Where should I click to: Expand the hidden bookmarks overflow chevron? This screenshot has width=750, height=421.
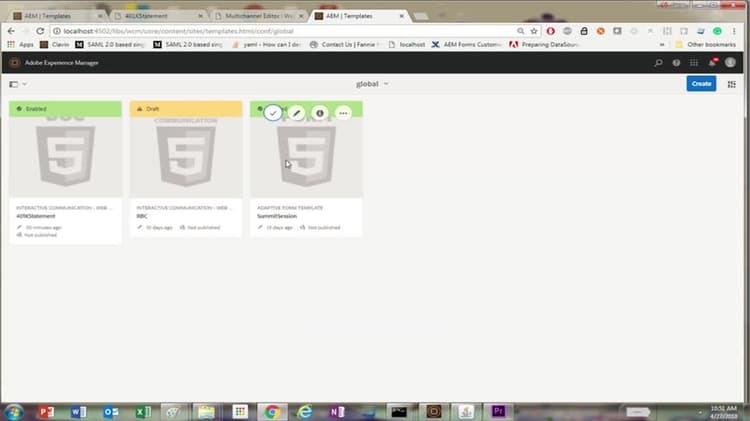[x=662, y=44]
